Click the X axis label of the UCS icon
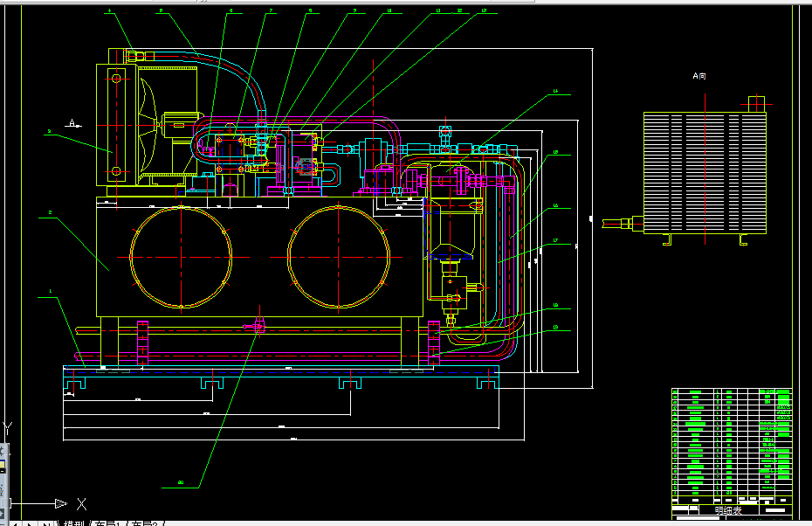Image resolution: width=812 pixels, height=526 pixels. click(x=82, y=503)
